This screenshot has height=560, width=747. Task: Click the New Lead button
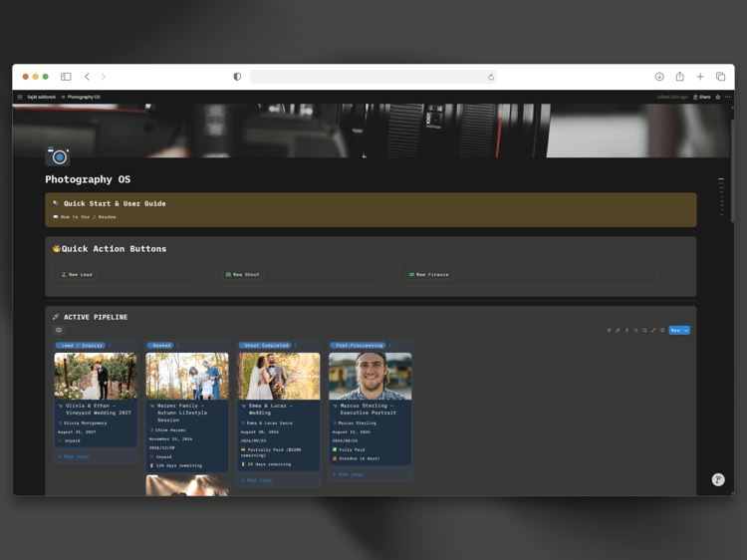pyautogui.click(x=77, y=274)
